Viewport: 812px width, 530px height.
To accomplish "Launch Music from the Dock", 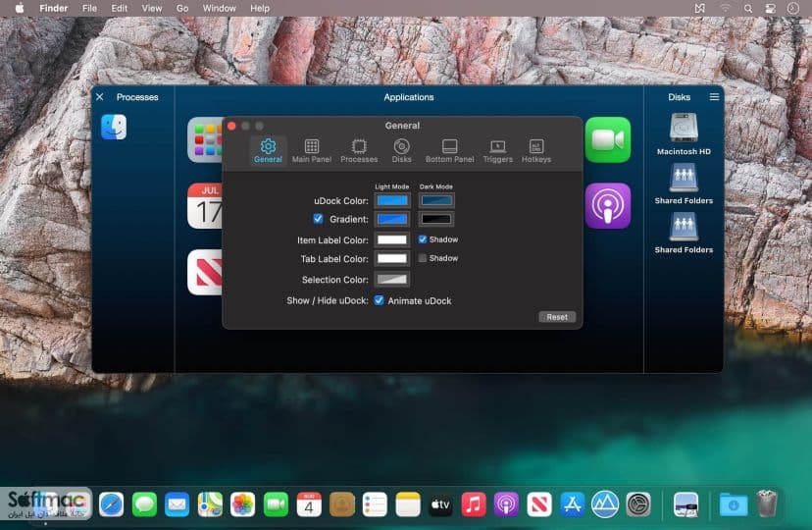I will point(474,504).
